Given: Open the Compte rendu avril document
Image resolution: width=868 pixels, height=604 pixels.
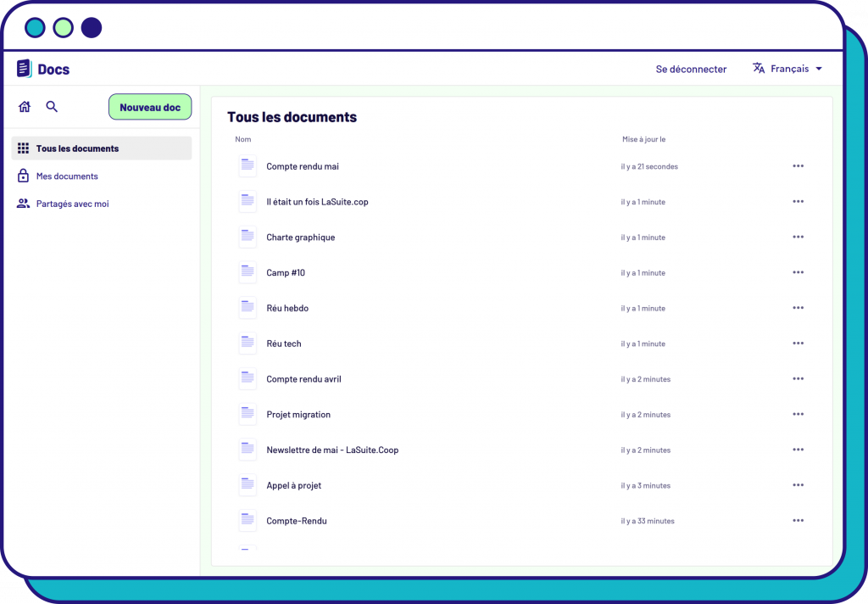Looking at the screenshot, I should pyautogui.click(x=304, y=379).
